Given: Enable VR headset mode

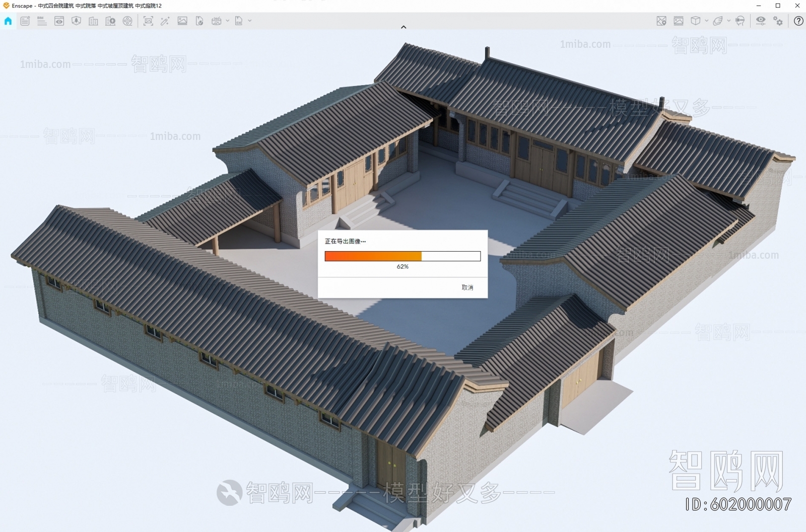Looking at the screenshot, I should tap(740, 21).
